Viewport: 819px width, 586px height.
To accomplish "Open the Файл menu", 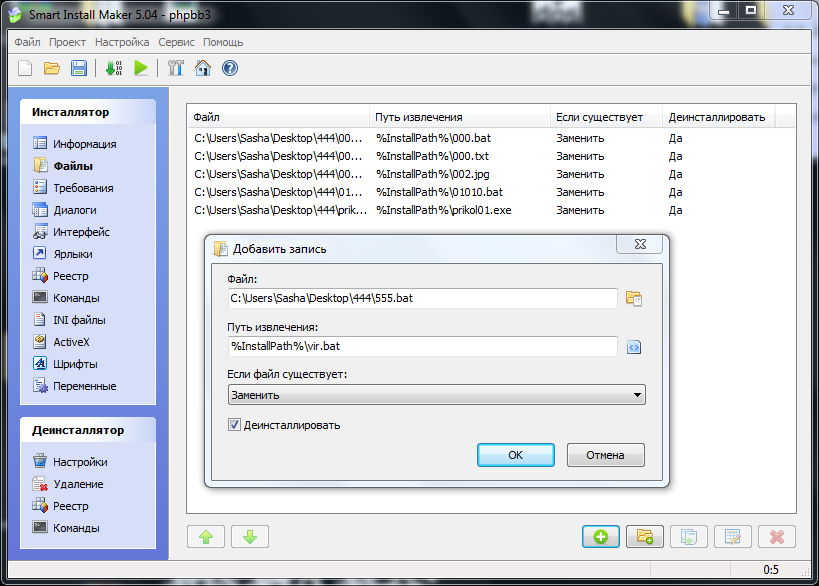I will (x=27, y=42).
